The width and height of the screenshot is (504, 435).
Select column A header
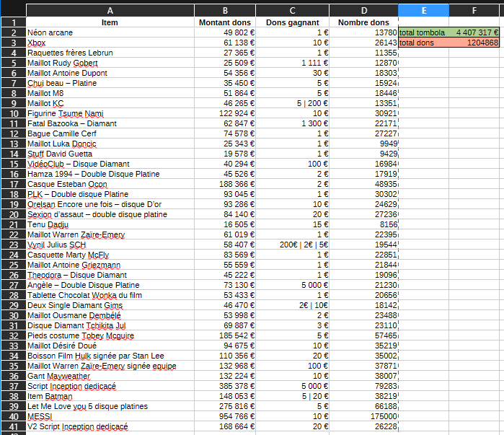tap(110, 11)
